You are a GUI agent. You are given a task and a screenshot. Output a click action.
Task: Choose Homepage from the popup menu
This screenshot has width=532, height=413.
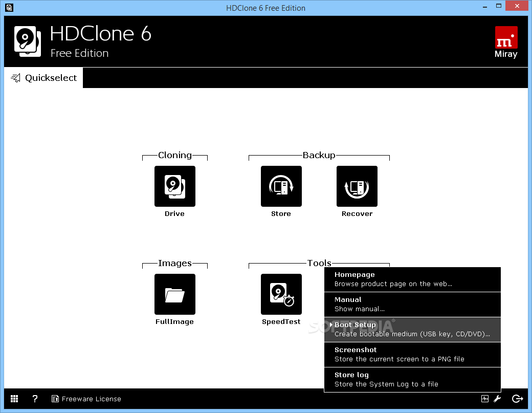pos(412,279)
